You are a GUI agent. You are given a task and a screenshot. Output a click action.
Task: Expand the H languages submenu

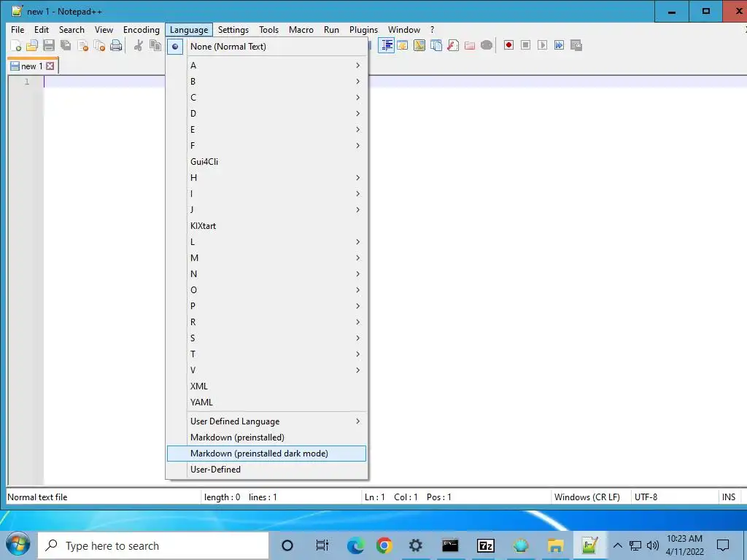[x=267, y=178]
